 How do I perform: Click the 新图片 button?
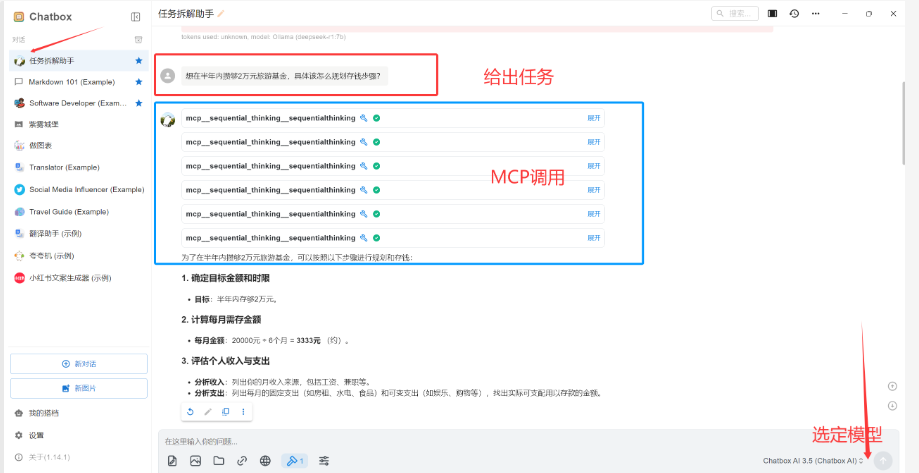tap(79, 388)
